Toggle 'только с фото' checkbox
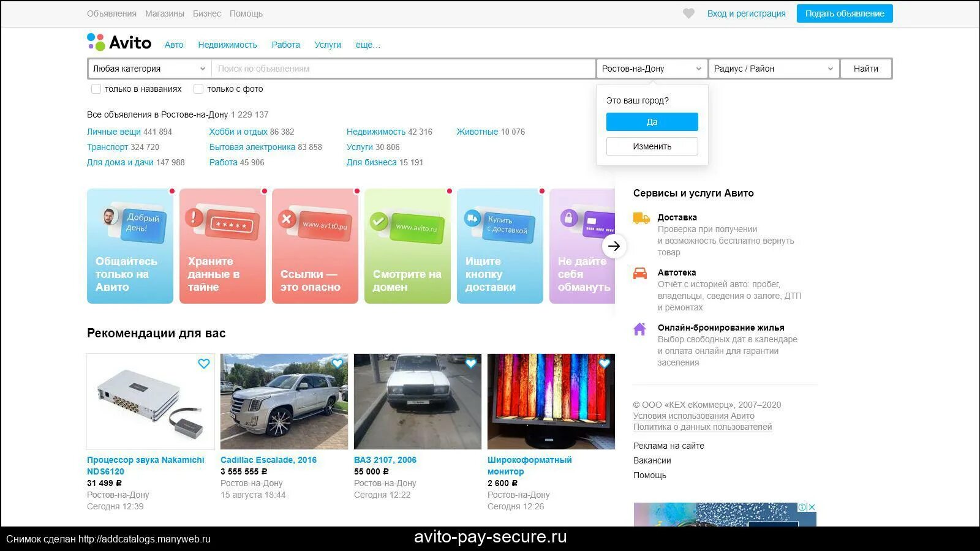The image size is (980, 551). 198,89
